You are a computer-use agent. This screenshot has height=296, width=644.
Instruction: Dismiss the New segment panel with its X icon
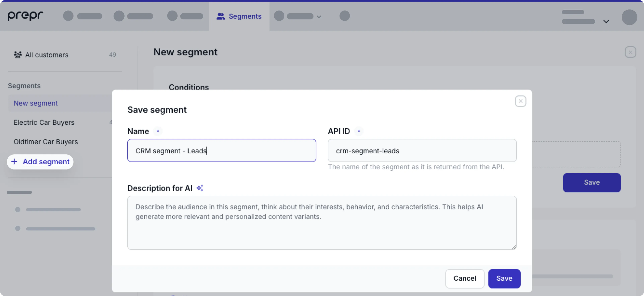click(631, 52)
